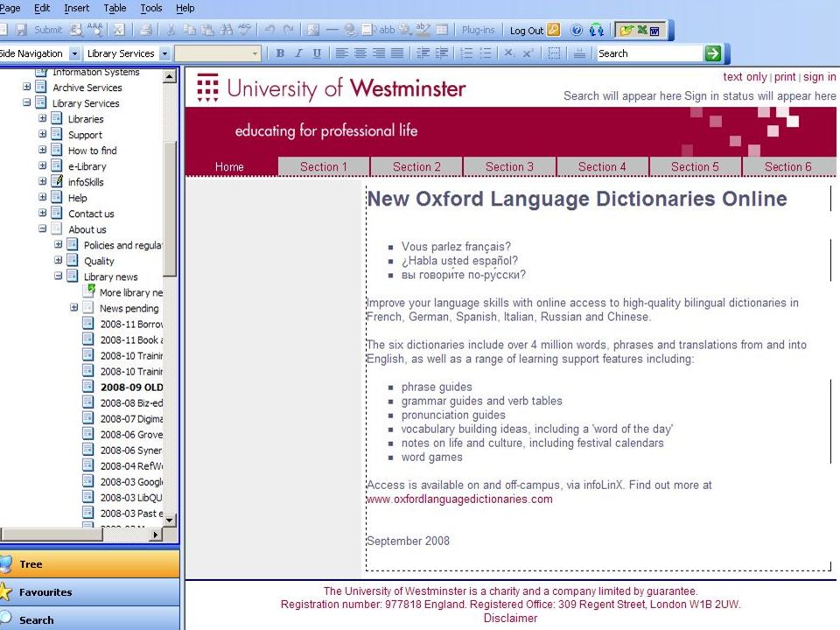Image resolution: width=840 pixels, height=630 pixels.
Task: Click the abb toolbar icon
Action: 387,30
